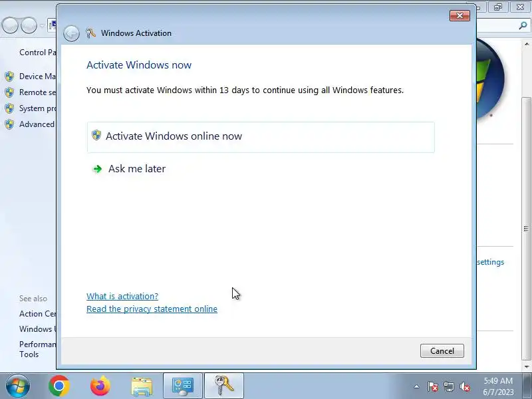Select the Ask me later option

tap(137, 169)
